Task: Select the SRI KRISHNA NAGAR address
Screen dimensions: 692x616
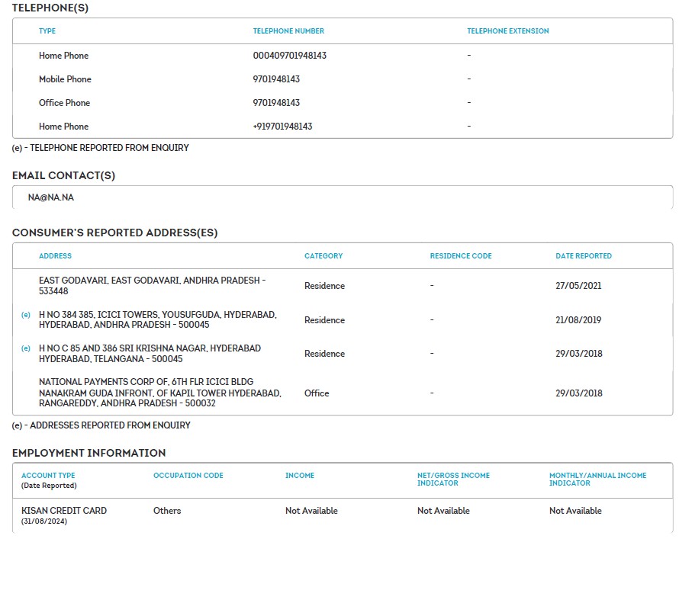Action: coord(150,354)
